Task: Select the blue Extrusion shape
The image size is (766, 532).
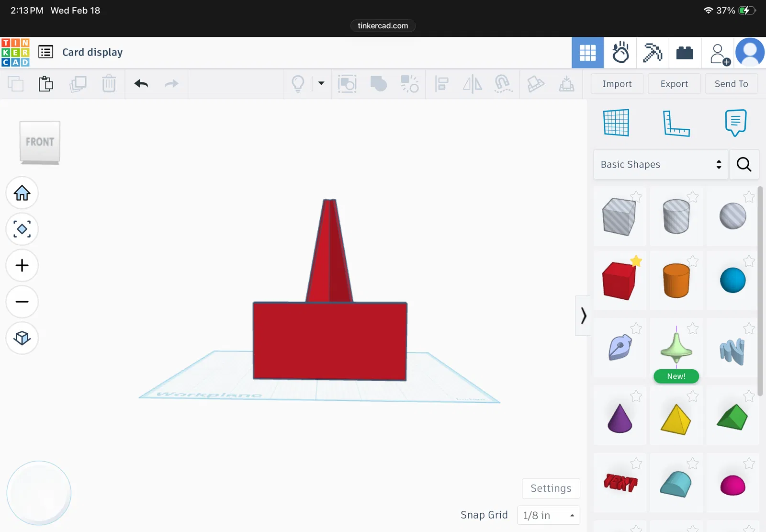Action: (x=732, y=351)
